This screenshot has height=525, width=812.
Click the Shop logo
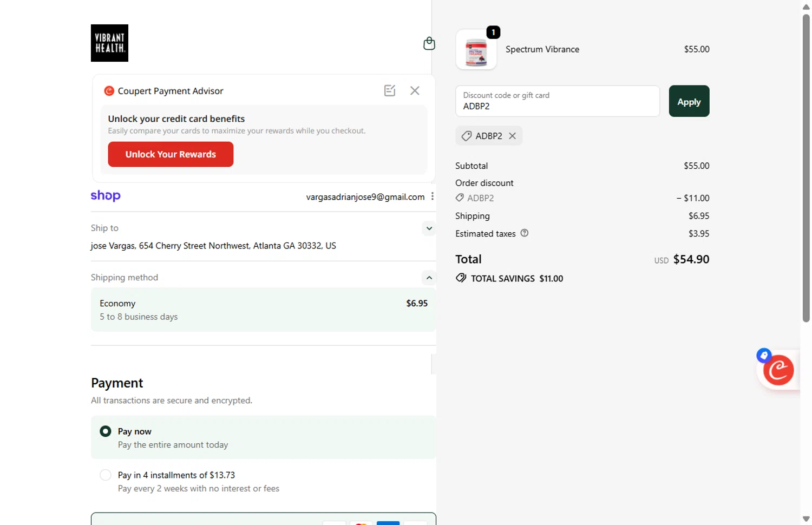(x=106, y=195)
